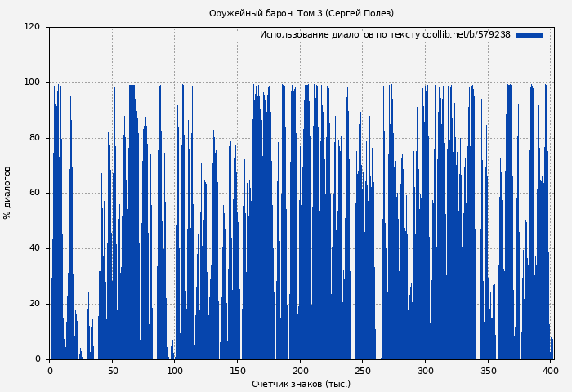This screenshot has height=392, width=572.
Task: Select the 20 tick on the y-axis
Action: tap(34, 304)
